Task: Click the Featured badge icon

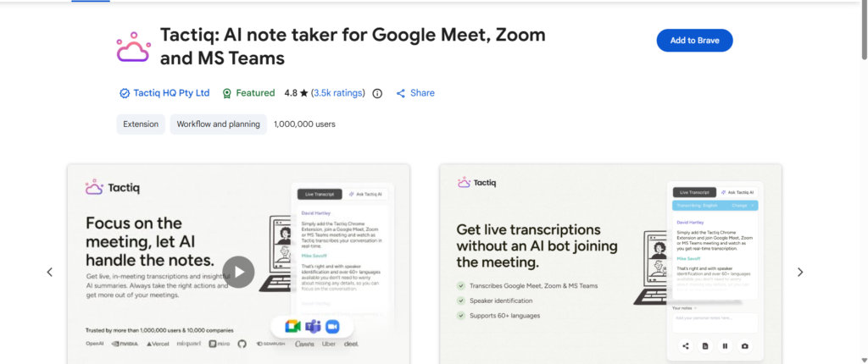Action: pos(227,93)
